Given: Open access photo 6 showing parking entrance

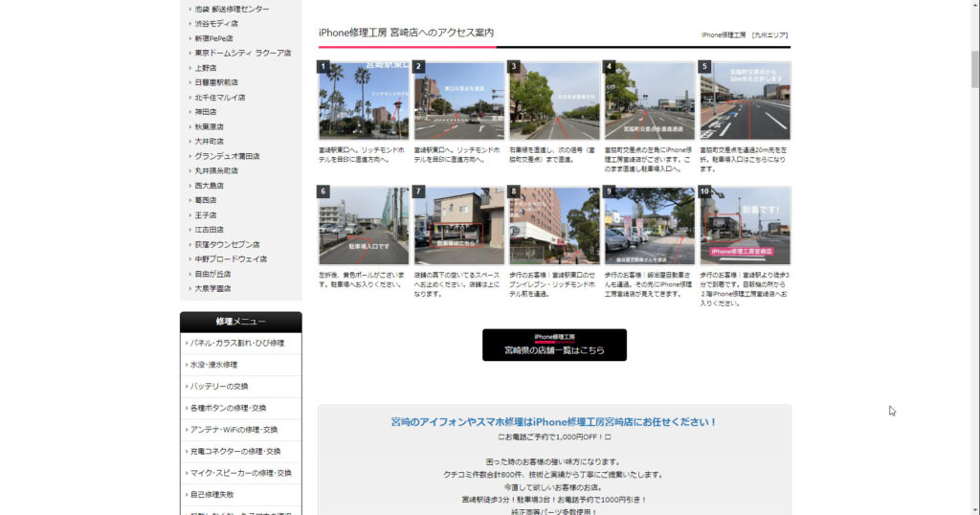Looking at the screenshot, I should [x=364, y=226].
